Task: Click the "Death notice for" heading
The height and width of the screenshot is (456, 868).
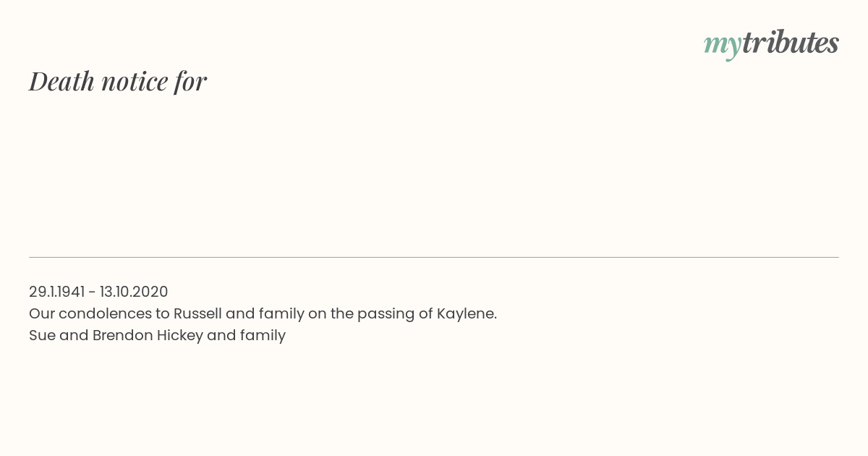Action: point(118,81)
